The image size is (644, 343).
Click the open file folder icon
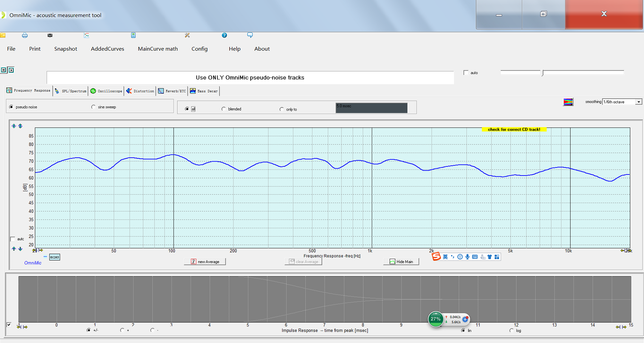tap(2, 35)
